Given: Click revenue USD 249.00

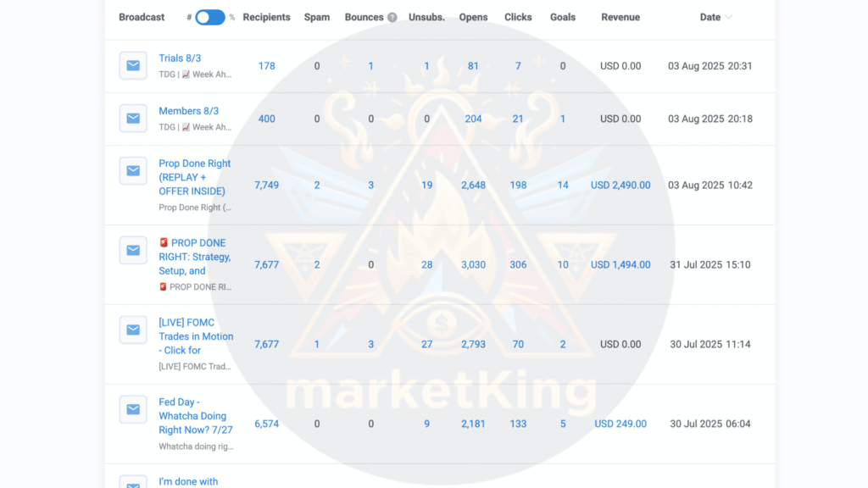Looking at the screenshot, I should 620,424.
